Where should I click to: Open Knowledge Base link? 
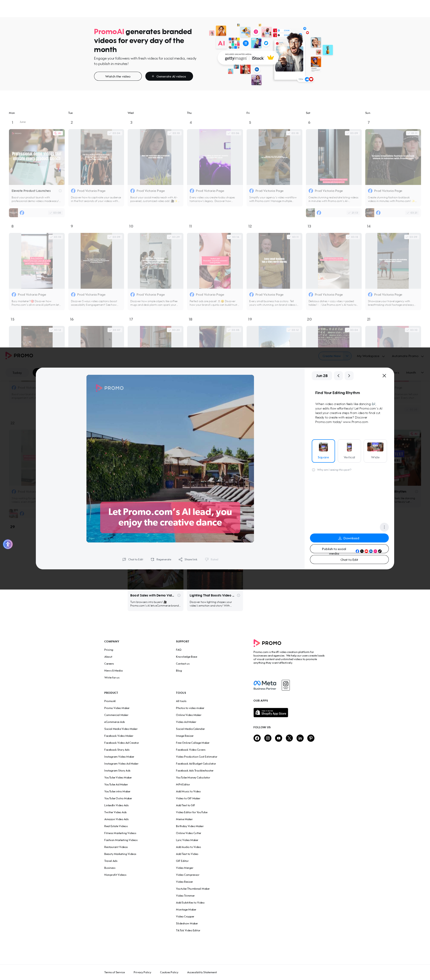pyautogui.click(x=186, y=657)
